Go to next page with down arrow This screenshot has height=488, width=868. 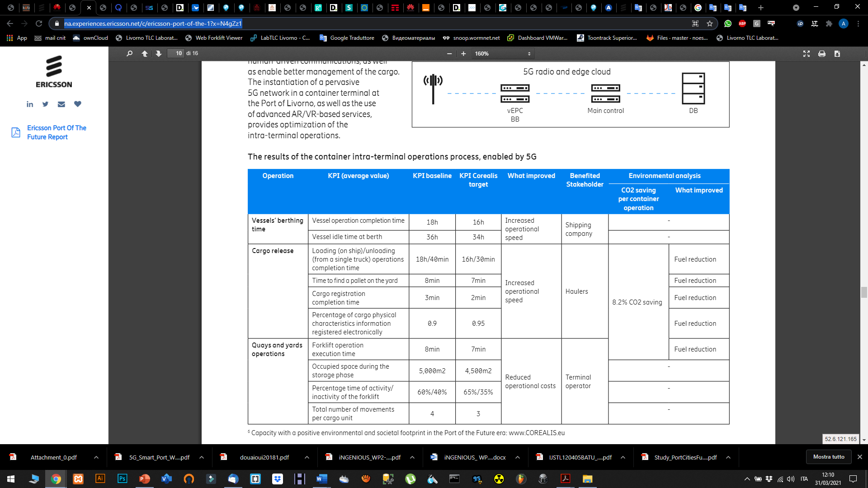coord(158,53)
